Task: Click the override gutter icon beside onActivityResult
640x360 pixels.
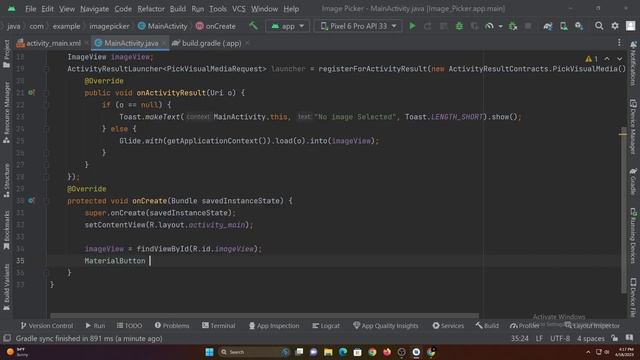Action: point(31,93)
